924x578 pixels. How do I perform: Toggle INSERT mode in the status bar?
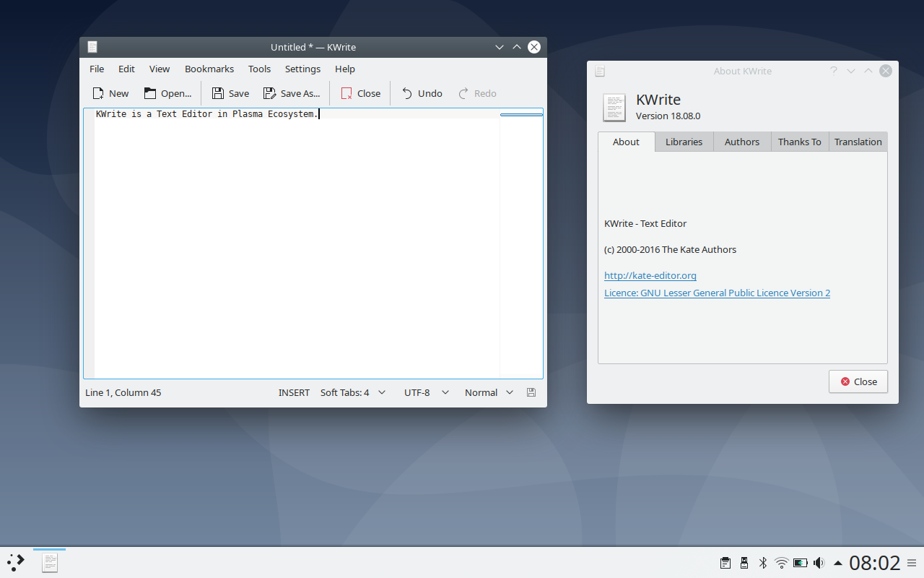(x=294, y=392)
